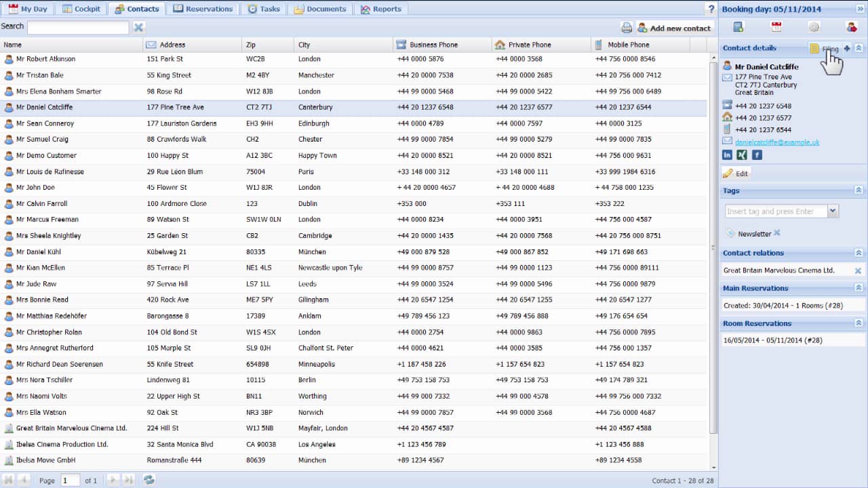This screenshot has width=868, height=488.
Task: Select contact Mr Louis de Rafinesse
Action: click(x=354, y=171)
